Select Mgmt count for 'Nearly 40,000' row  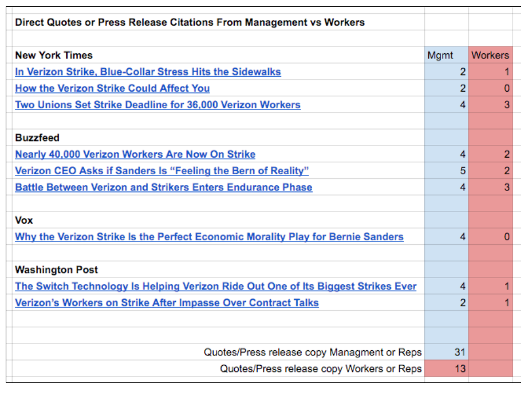point(447,154)
